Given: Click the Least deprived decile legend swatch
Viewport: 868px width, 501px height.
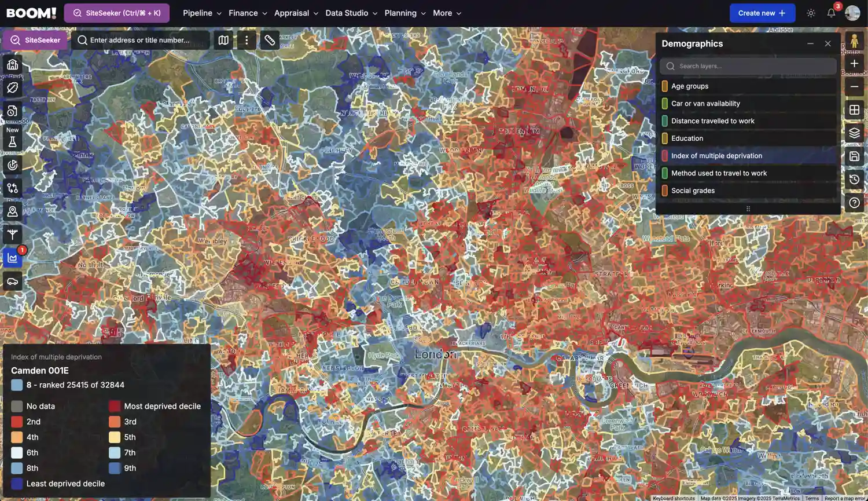Looking at the screenshot, I should (17, 484).
